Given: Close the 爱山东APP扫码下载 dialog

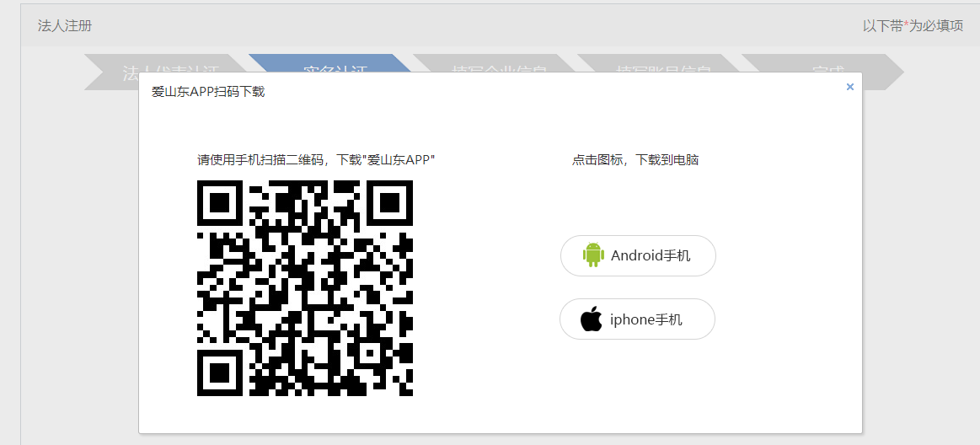Looking at the screenshot, I should tap(850, 87).
